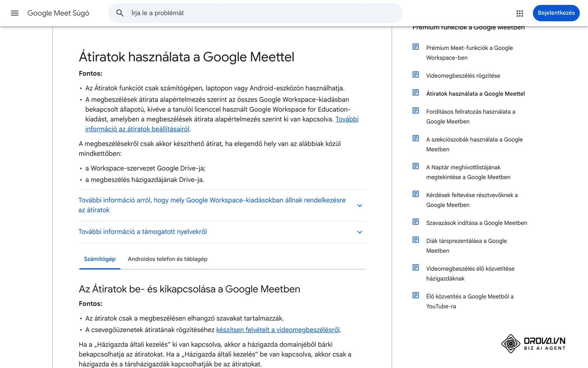
Task: Open Élő közvetítés a Google Meetből YouTube-ra
Action: click(x=470, y=301)
